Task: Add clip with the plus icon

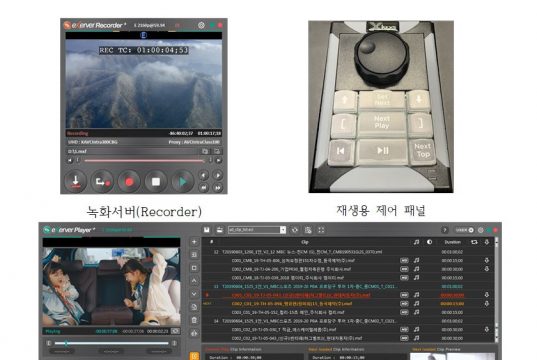Action: point(194,242)
